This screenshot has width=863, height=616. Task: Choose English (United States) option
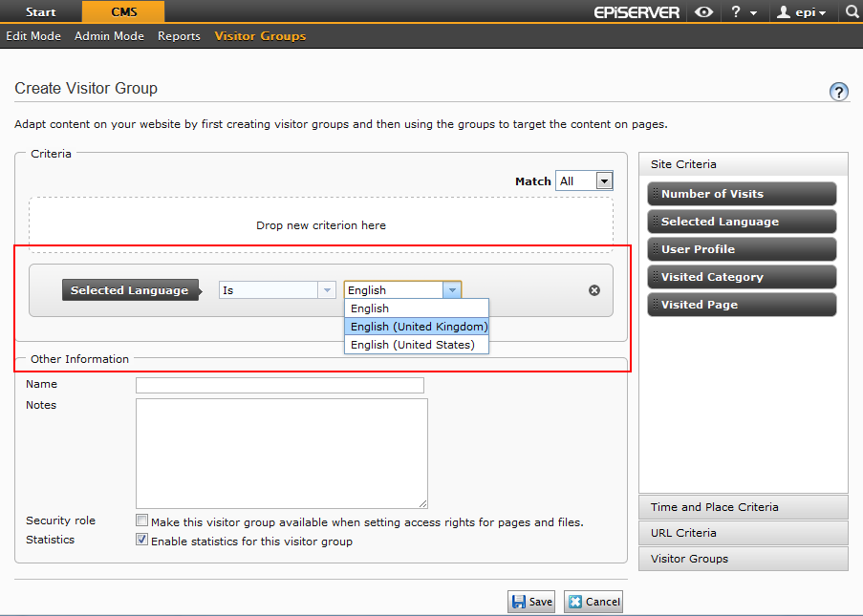coord(412,345)
